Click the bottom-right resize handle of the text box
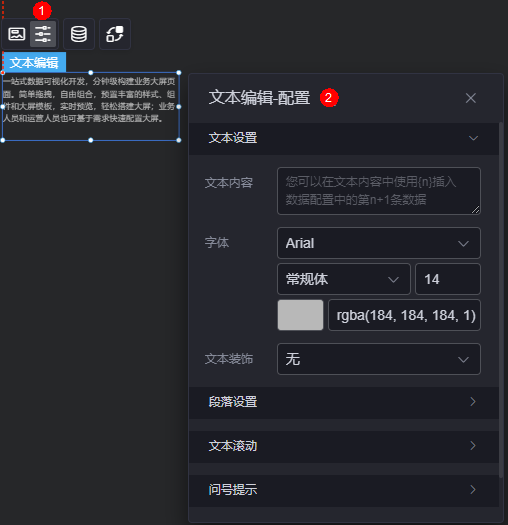Image resolution: width=508 pixels, height=525 pixels. click(x=179, y=140)
